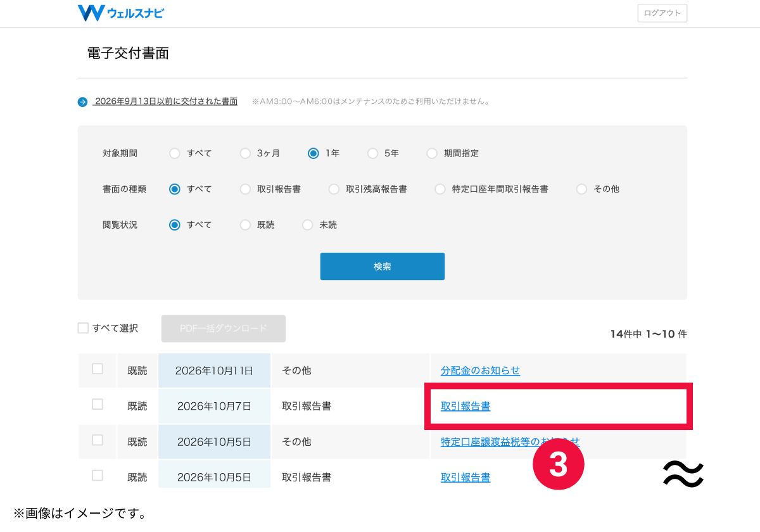760x532 pixels.
Task: Open 2026年9月13日以前に交付された書面 link
Action: (165, 101)
